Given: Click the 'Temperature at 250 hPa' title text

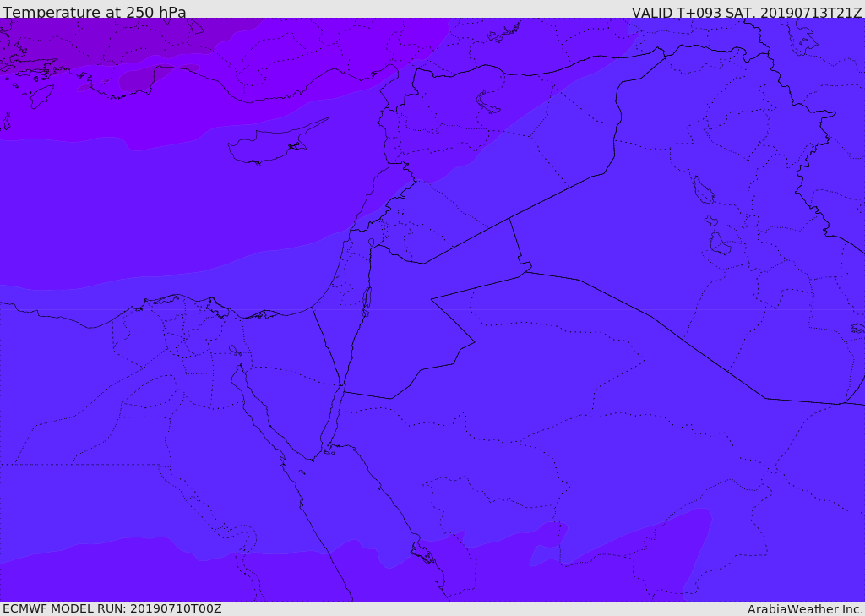Looking at the screenshot, I should (95, 12).
